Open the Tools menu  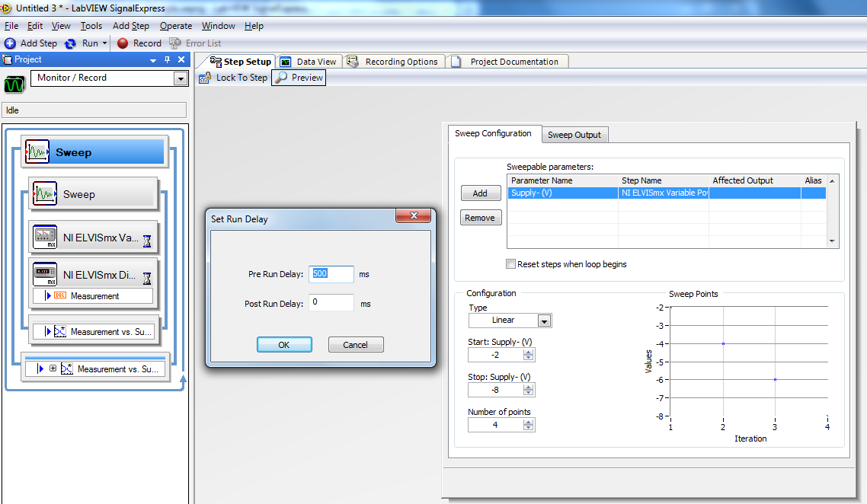91,26
